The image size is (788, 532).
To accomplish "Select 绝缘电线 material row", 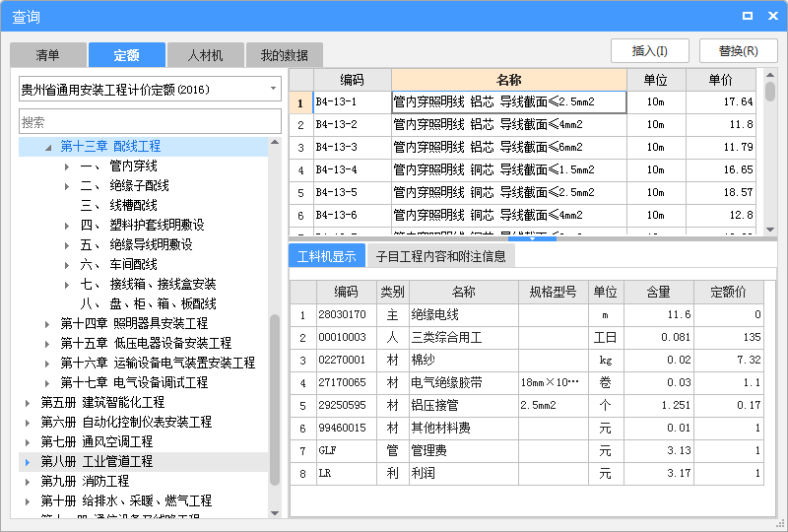I will 527,315.
